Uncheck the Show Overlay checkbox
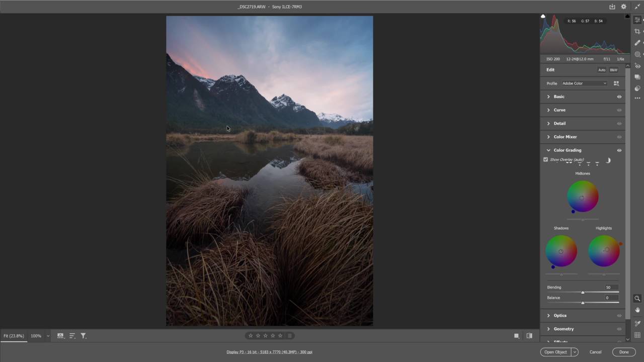This screenshot has width=644, height=362. pyautogui.click(x=545, y=159)
